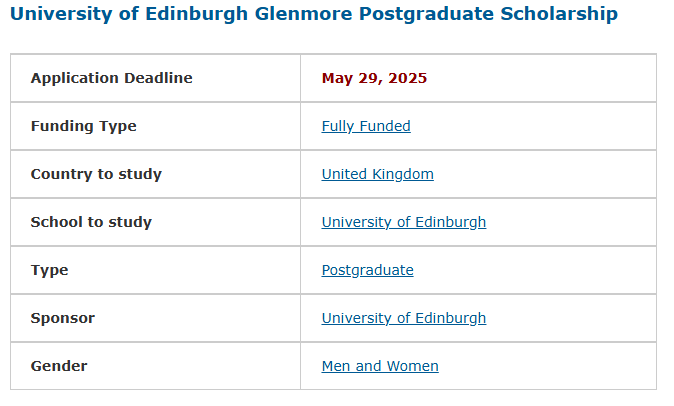Click the United Kingdom link
This screenshot has width=674, height=406.
click(x=377, y=174)
